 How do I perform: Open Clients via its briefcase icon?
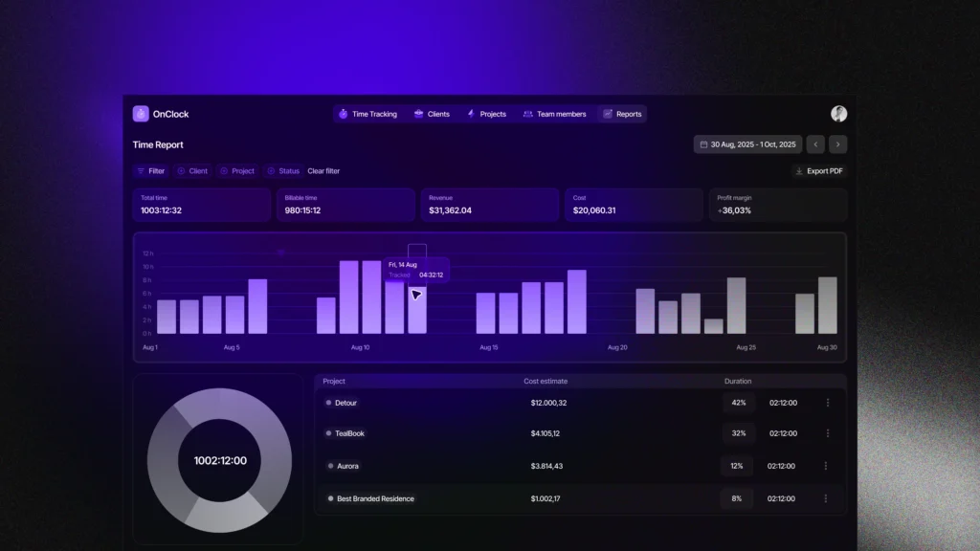[417, 114]
